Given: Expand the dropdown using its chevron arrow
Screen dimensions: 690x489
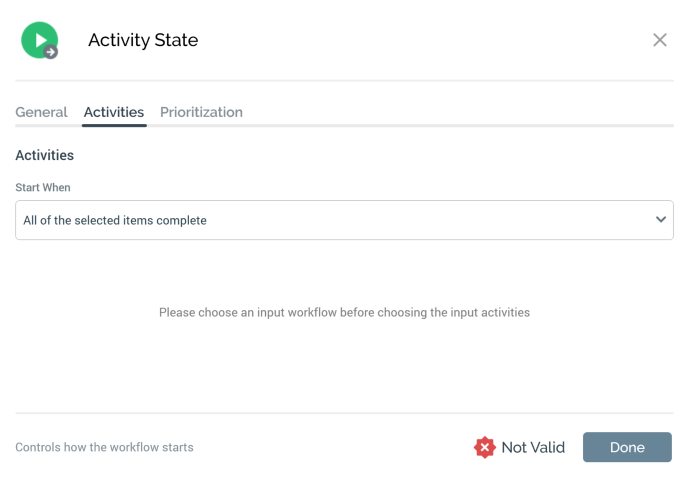Looking at the screenshot, I should pos(660,220).
